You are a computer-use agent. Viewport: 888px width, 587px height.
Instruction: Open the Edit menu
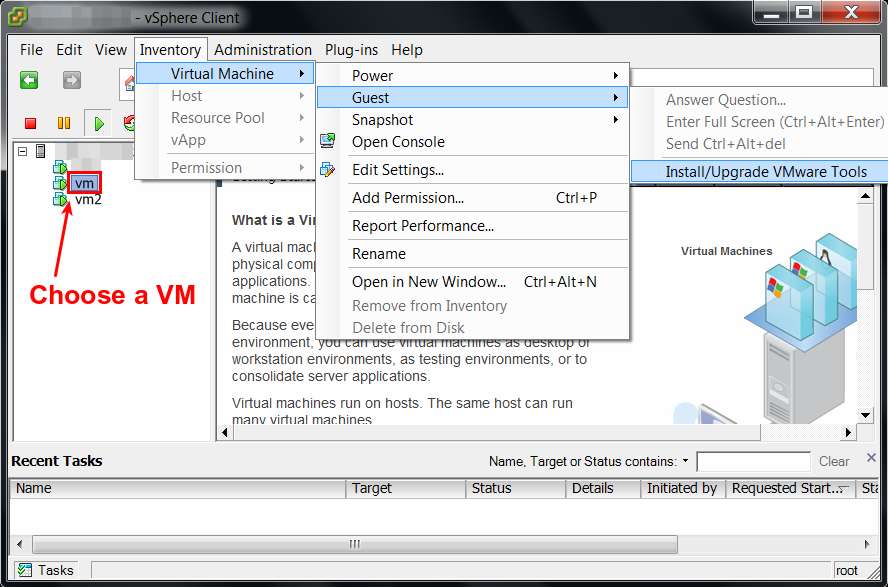(69, 50)
